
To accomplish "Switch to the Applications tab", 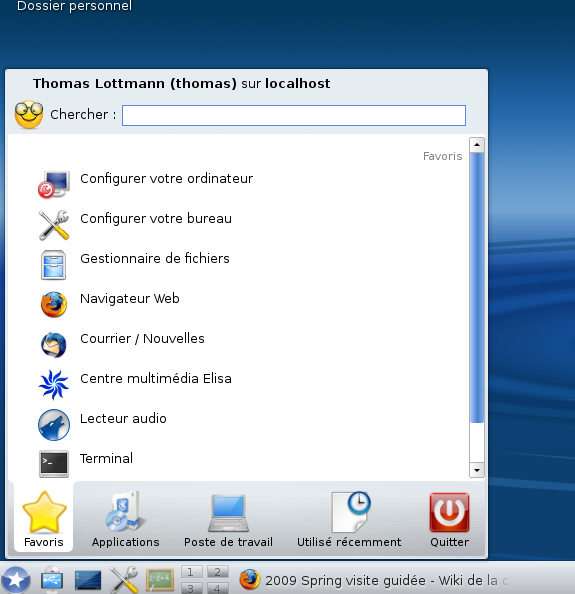I will click(125, 519).
